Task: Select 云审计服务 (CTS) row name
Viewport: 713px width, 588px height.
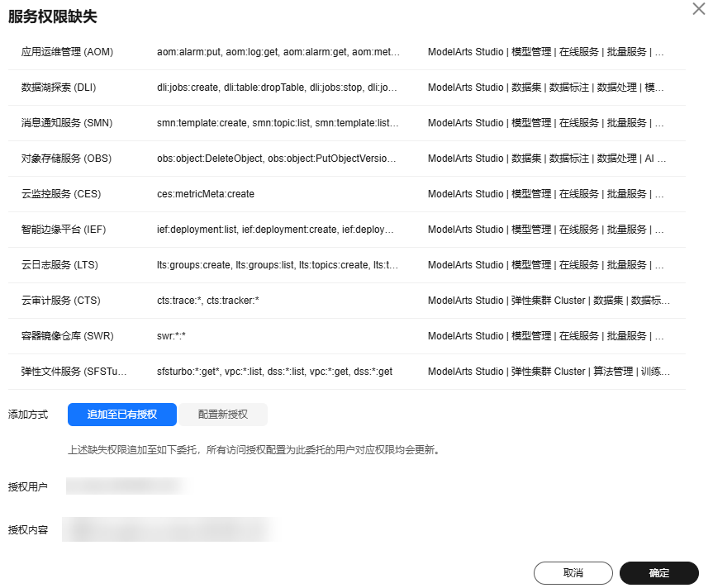Action: [x=60, y=300]
